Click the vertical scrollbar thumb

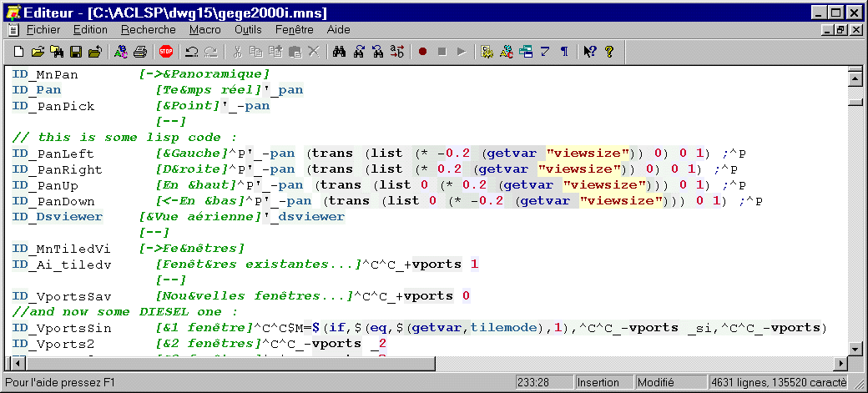point(855,102)
